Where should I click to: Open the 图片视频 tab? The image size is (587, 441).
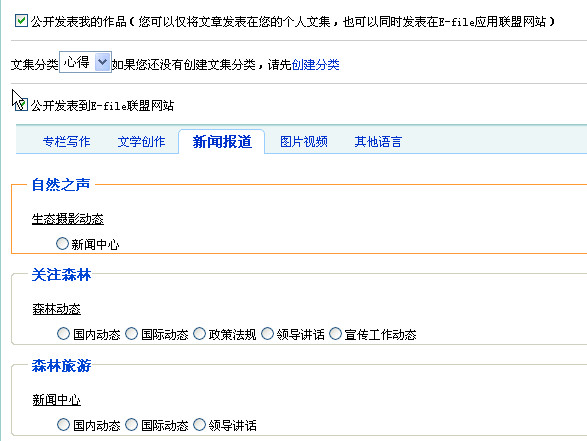tap(304, 142)
